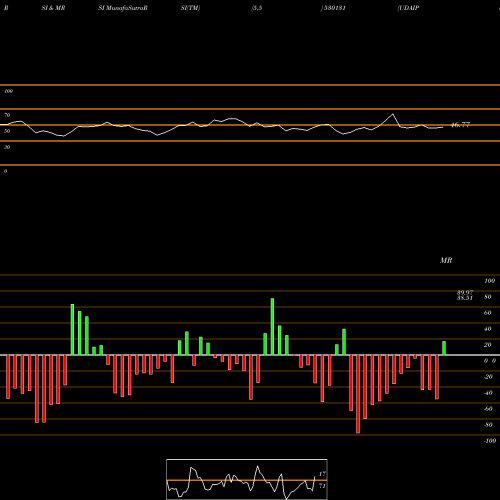The image size is (500, 500).
Task: Click the MR axis label 60
Action: click(488, 313)
